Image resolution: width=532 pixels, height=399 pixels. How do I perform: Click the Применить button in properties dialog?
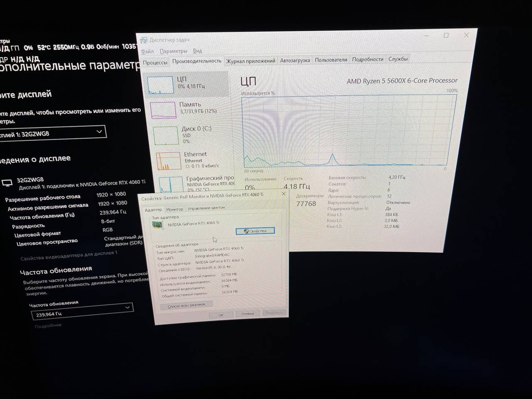274,313
